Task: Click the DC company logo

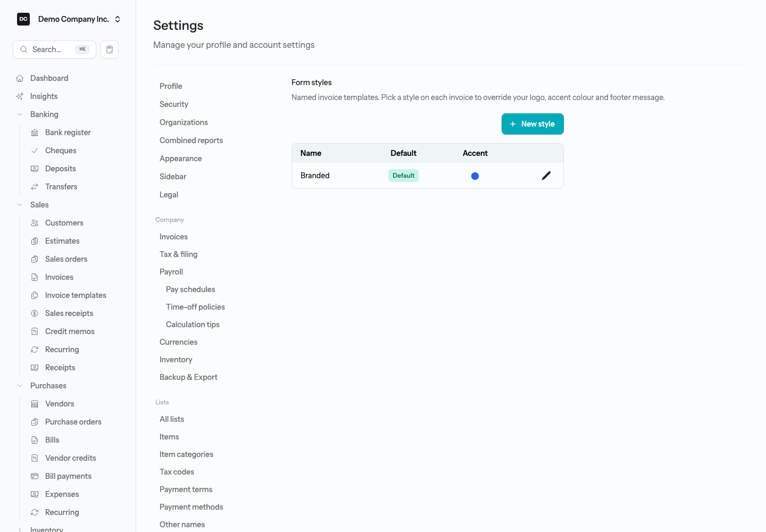Action: [23, 19]
